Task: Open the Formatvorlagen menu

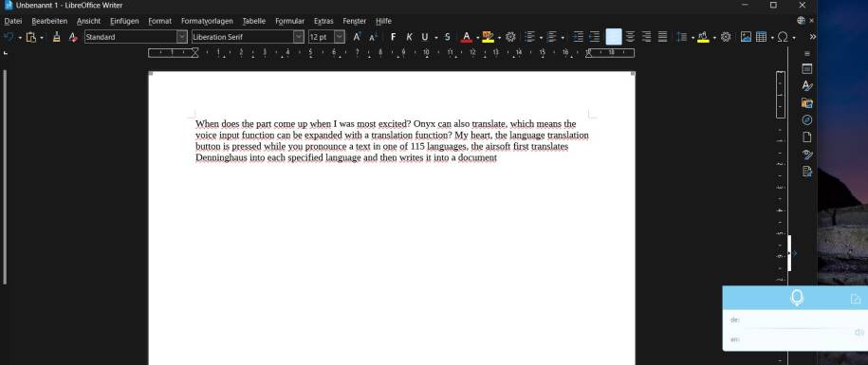Action: pyautogui.click(x=207, y=21)
